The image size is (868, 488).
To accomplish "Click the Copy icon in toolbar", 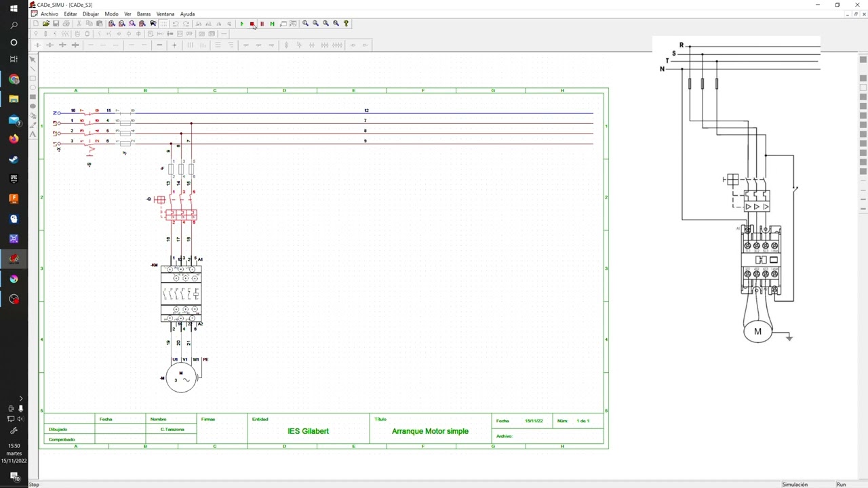I will pos(89,24).
